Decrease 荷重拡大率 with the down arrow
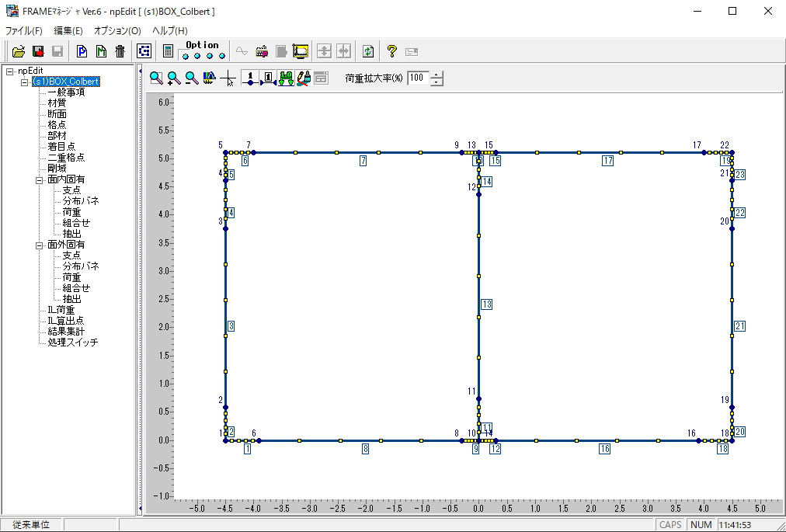The height and width of the screenshot is (532, 786). click(x=437, y=82)
